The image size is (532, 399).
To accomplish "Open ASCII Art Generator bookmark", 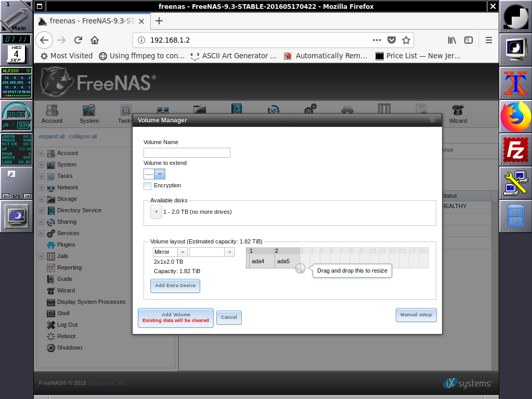I will 233,56.
